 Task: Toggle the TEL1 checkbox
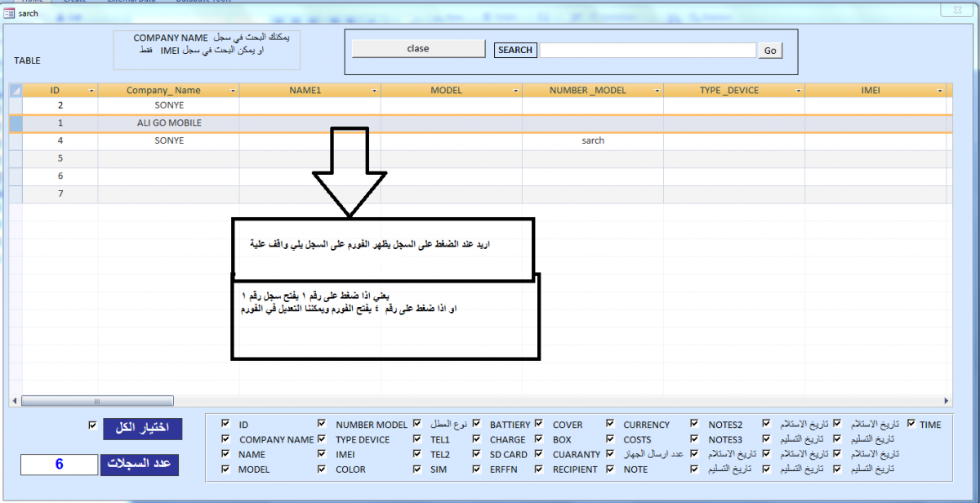417,439
